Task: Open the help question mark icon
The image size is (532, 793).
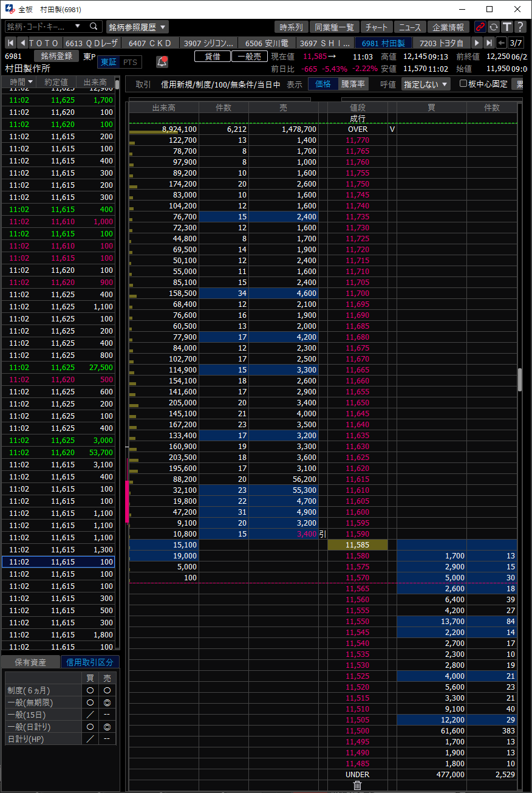Action: click(520, 27)
